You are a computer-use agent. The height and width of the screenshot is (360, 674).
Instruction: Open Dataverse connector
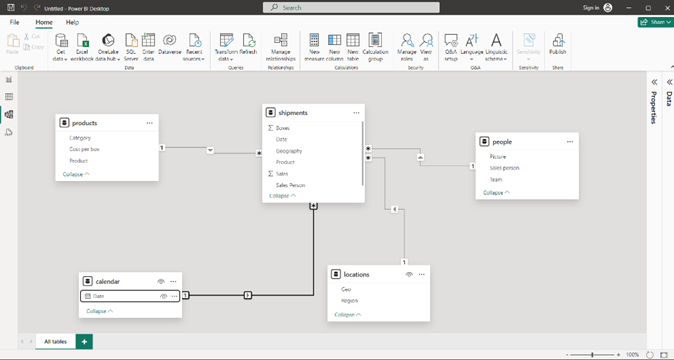pos(170,44)
